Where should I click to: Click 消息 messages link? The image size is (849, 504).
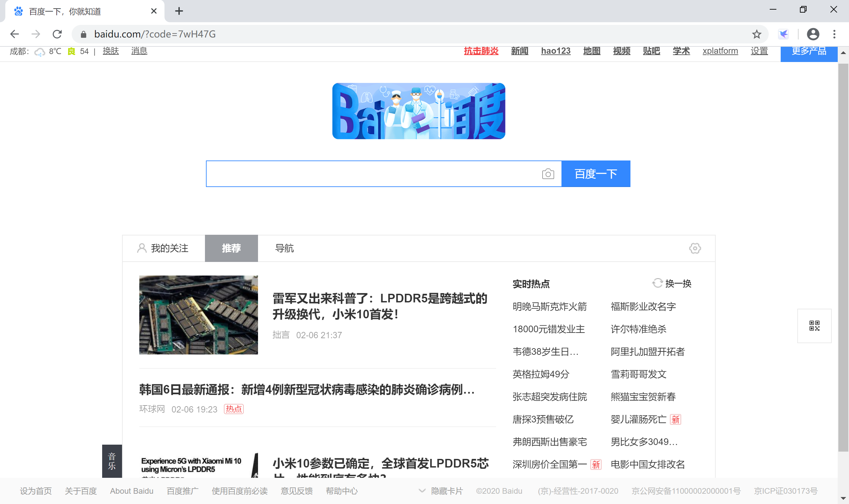[139, 51]
